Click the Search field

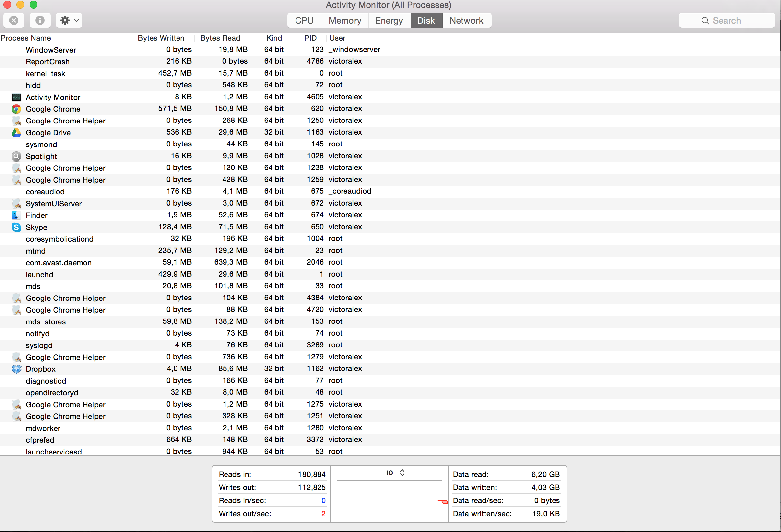click(x=726, y=20)
